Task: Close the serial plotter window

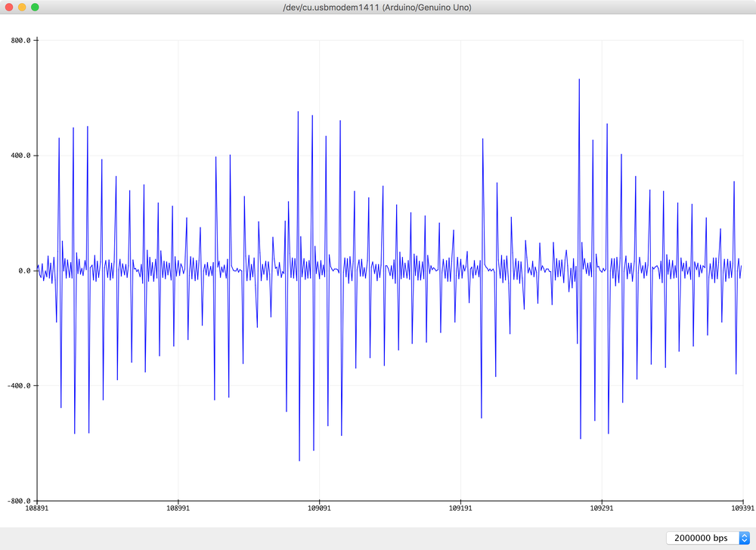Action: click(x=9, y=7)
